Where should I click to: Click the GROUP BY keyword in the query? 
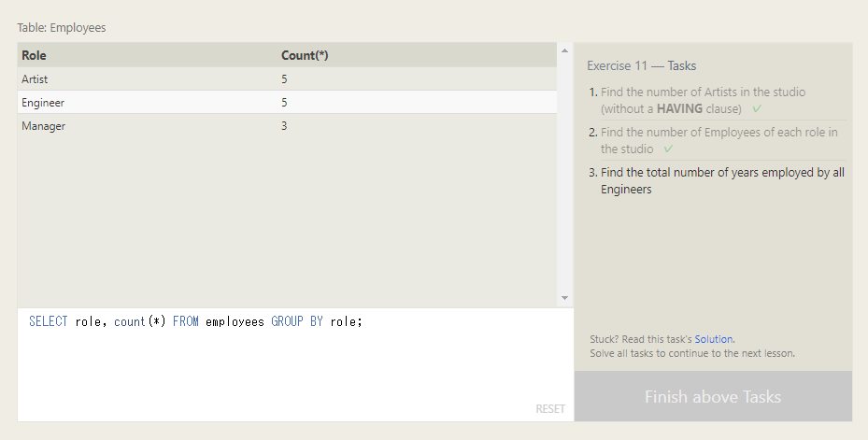tap(297, 321)
